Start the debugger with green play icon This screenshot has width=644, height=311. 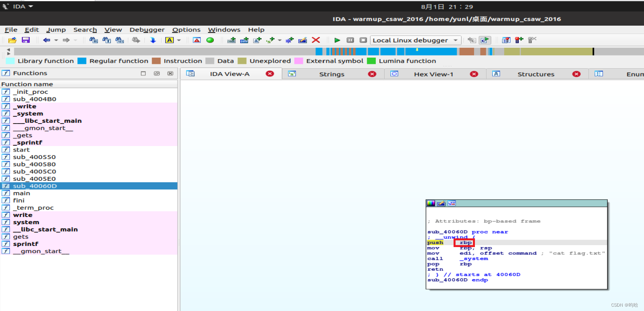click(x=337, y=40)
